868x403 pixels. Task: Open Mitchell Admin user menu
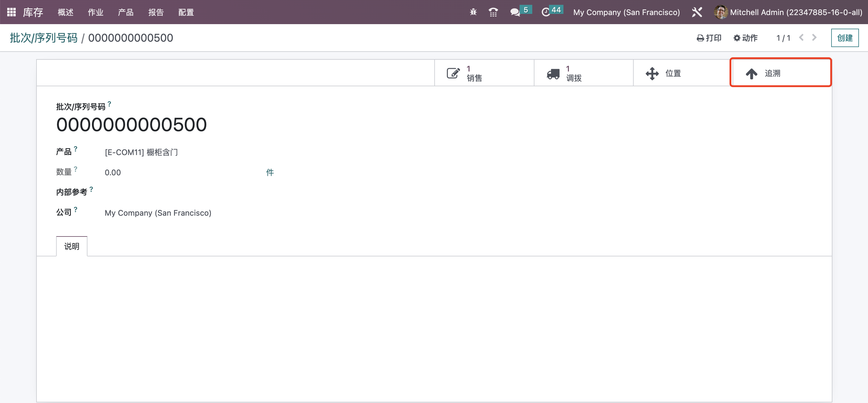pyautogui.click(x=788, y=12)
